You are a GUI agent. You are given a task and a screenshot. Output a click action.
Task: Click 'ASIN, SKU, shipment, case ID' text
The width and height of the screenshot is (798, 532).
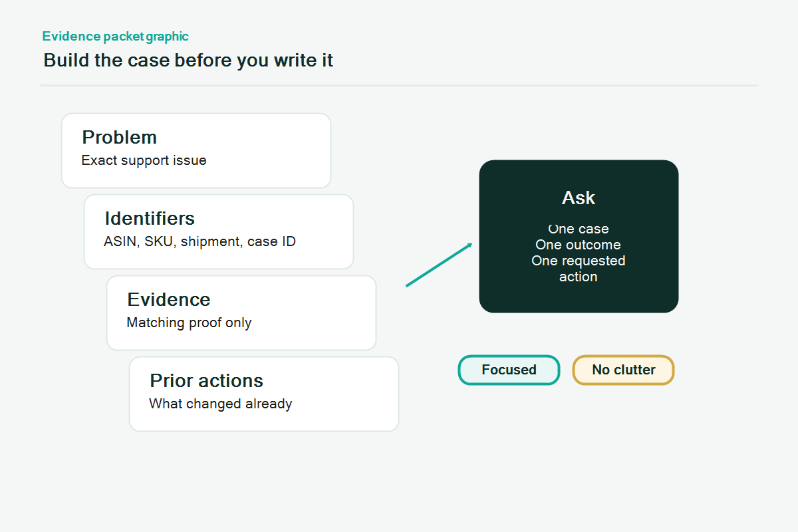(199, 241)
